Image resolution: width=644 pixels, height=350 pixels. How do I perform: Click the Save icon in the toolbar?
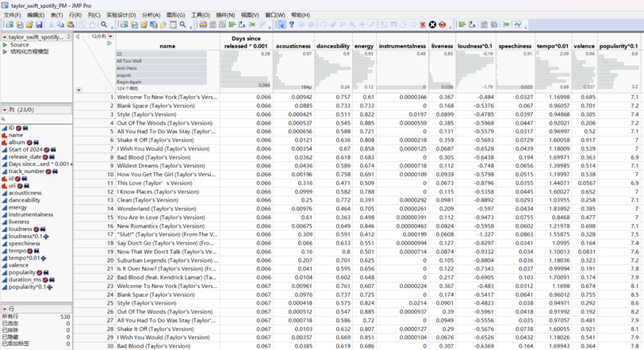[x=39, y=25]
